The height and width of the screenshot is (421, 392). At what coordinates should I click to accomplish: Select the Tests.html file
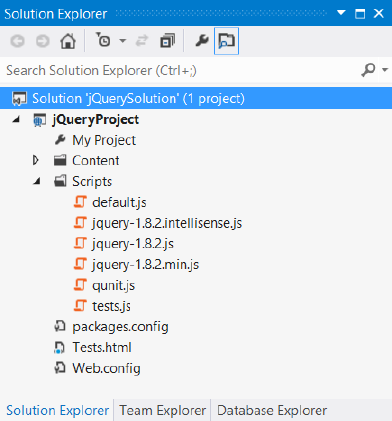[102, 348]
